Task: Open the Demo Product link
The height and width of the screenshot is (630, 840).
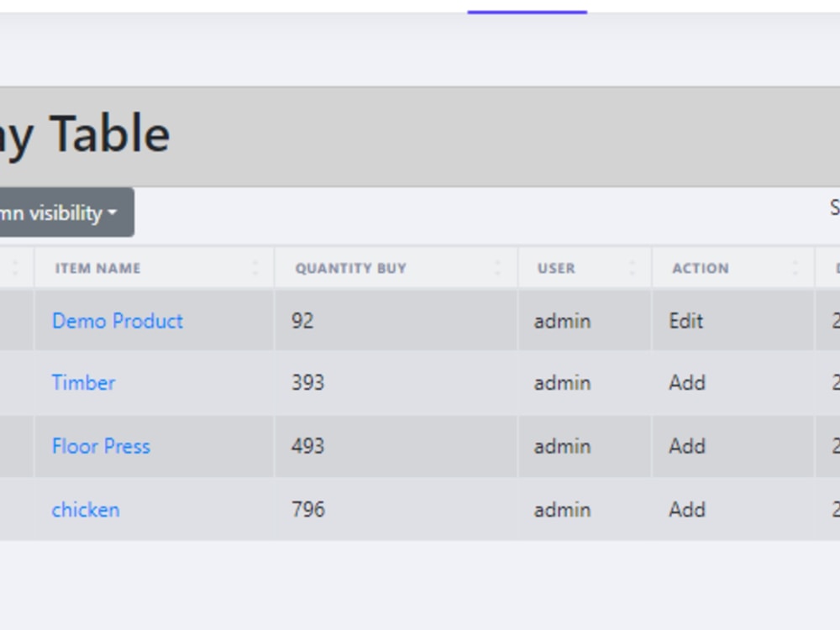Action: pos(118,321)
